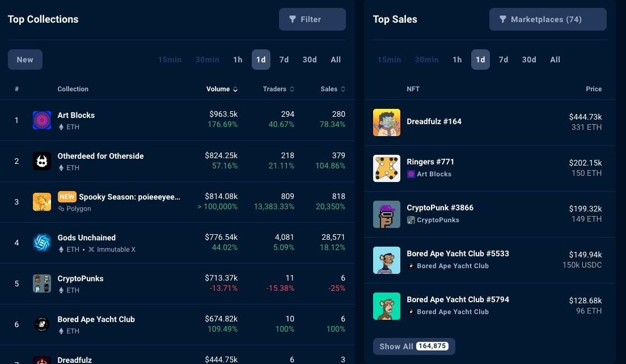The image size is (626, 364).
Task: Open the CryptoPunk #3866 thumbnail
Action: (x=387, y=214)
